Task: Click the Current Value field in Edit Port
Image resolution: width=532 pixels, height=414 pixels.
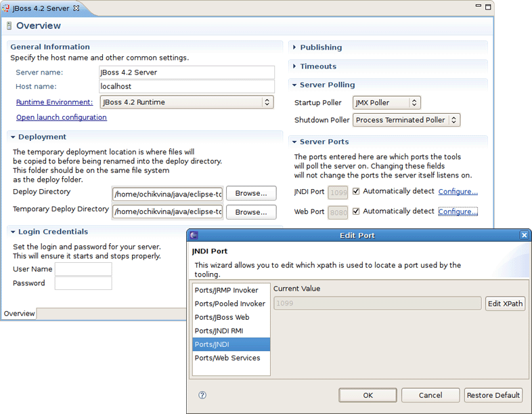Action: 377,304
